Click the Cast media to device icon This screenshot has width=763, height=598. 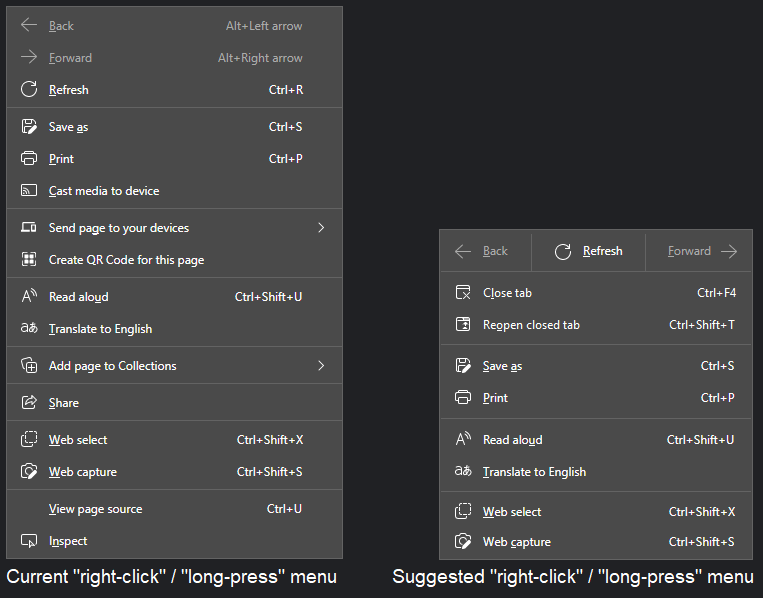pyautogui.click(x=29, y=191)
